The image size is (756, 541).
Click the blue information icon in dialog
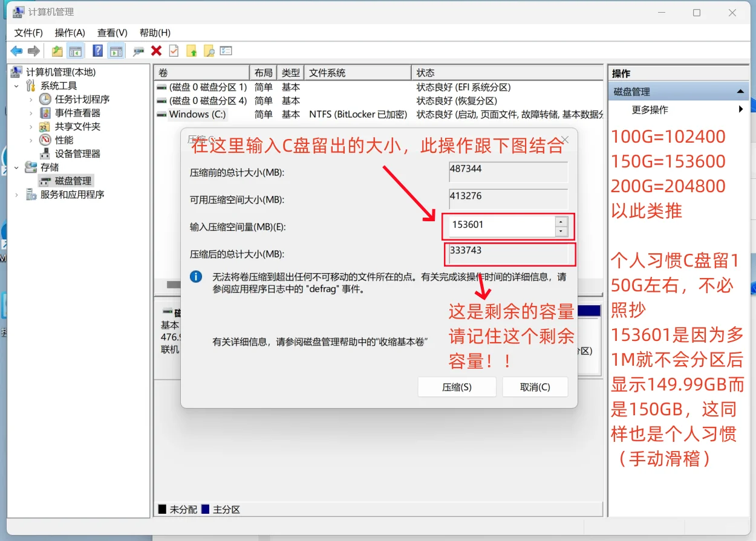point(196,277)
